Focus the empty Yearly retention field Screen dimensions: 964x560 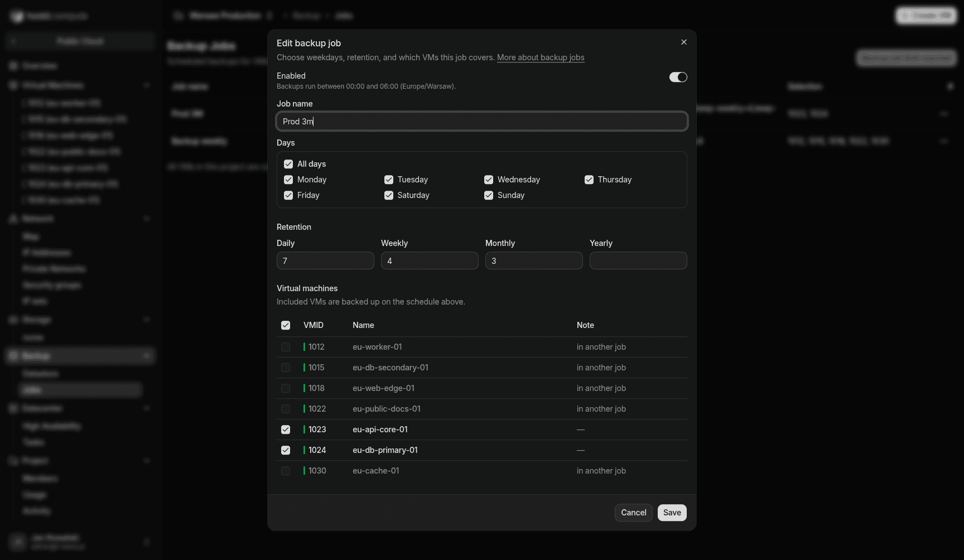tap(638, 260)
